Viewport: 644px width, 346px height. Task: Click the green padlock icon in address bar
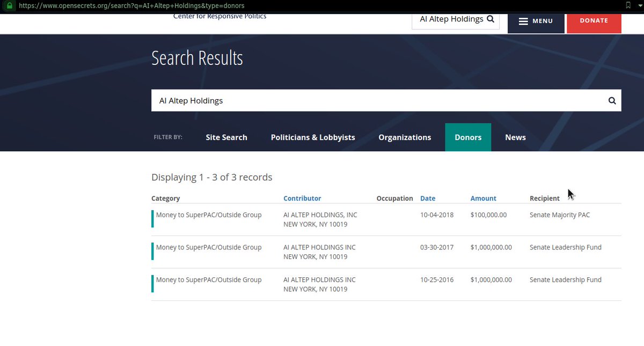[9, 5]
